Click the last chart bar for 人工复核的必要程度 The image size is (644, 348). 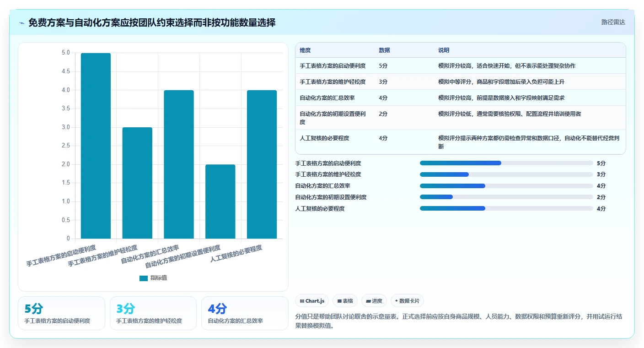point(262,164)
